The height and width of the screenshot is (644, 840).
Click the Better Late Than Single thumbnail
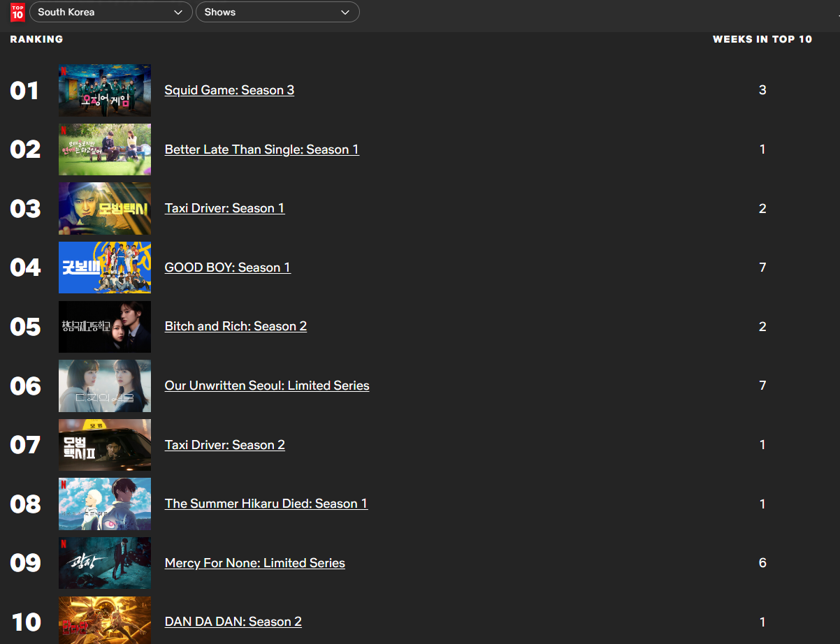point(105,149)
